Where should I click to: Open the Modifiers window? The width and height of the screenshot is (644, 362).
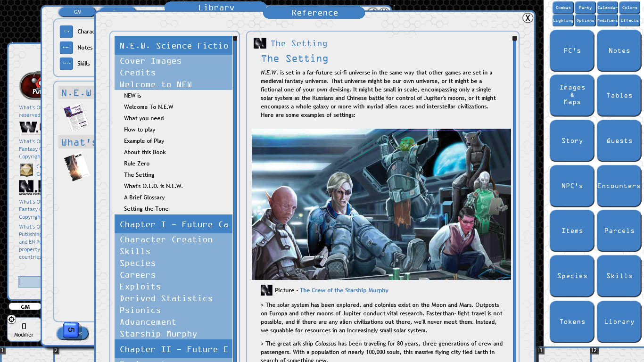point(607,20)
